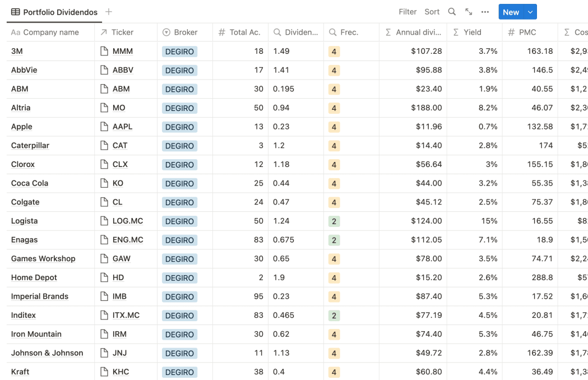Click the DEGIRO tag in Kraft row

pyautogui.click(x=179, y=372)
